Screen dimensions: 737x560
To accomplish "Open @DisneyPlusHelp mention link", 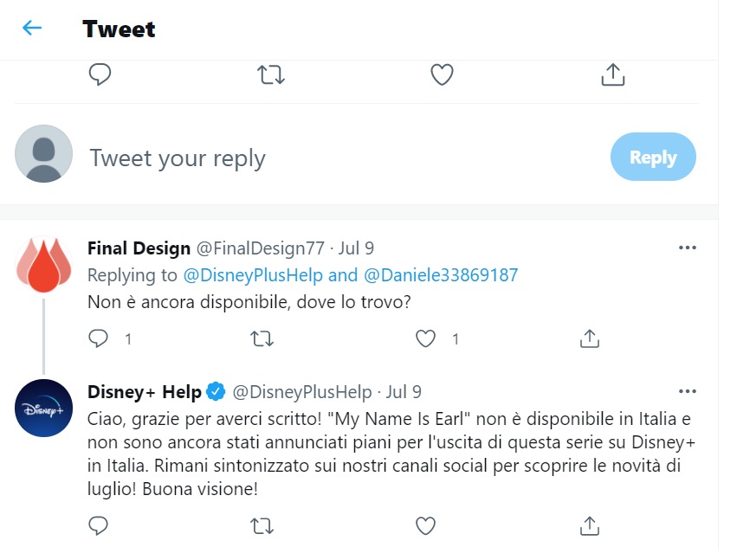I will (x=253, y=275).
